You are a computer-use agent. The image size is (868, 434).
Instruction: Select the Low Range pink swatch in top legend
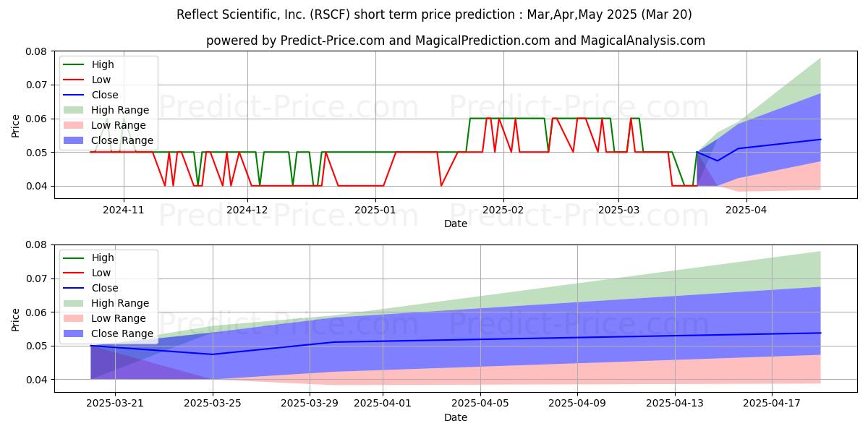75,125
